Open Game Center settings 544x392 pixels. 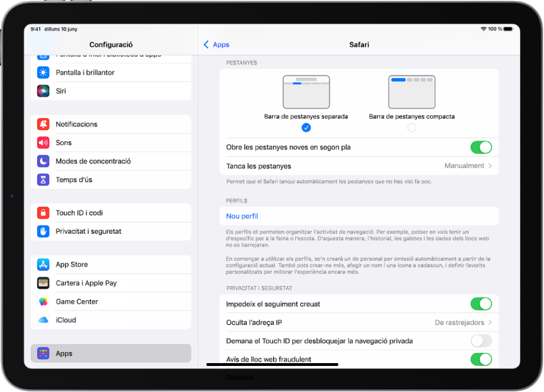tap(111, 301)
